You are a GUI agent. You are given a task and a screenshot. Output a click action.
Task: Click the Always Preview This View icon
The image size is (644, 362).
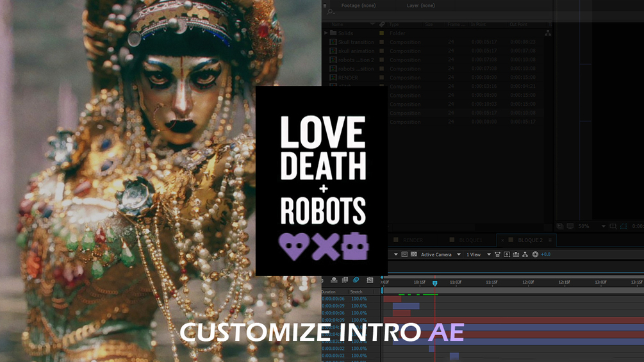pos(560,226)
